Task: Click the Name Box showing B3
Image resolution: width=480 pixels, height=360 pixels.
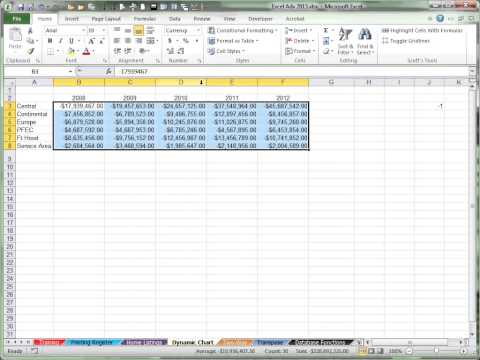Action: [x=35, y=71]
